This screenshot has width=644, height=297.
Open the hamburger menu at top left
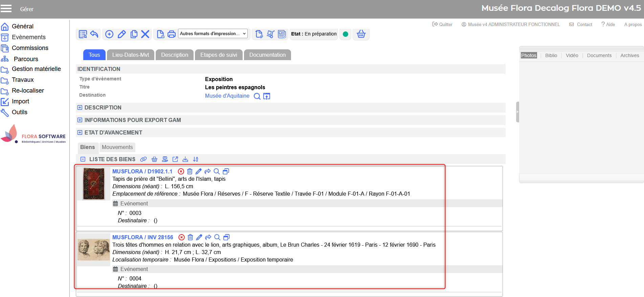click(6, 8)
